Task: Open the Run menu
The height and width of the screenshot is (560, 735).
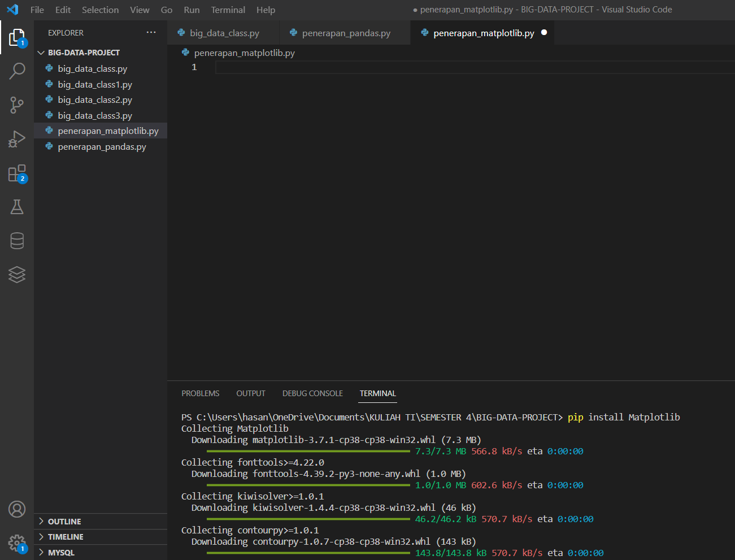Action: click(x=192, y=10)
